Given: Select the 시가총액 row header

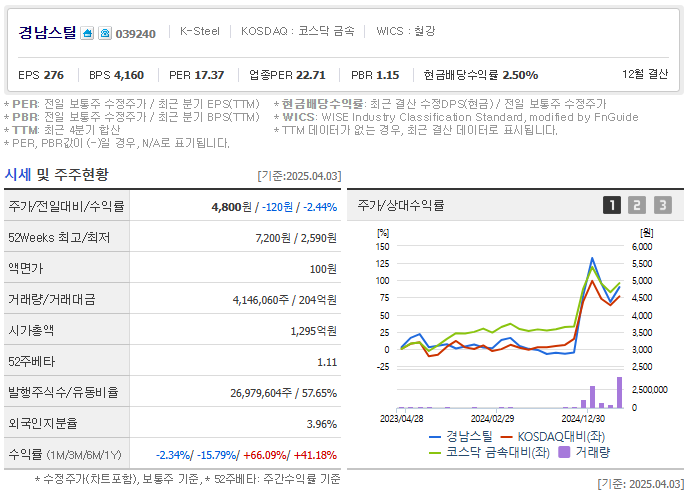Looking at the screenshot, I should 66,330.
